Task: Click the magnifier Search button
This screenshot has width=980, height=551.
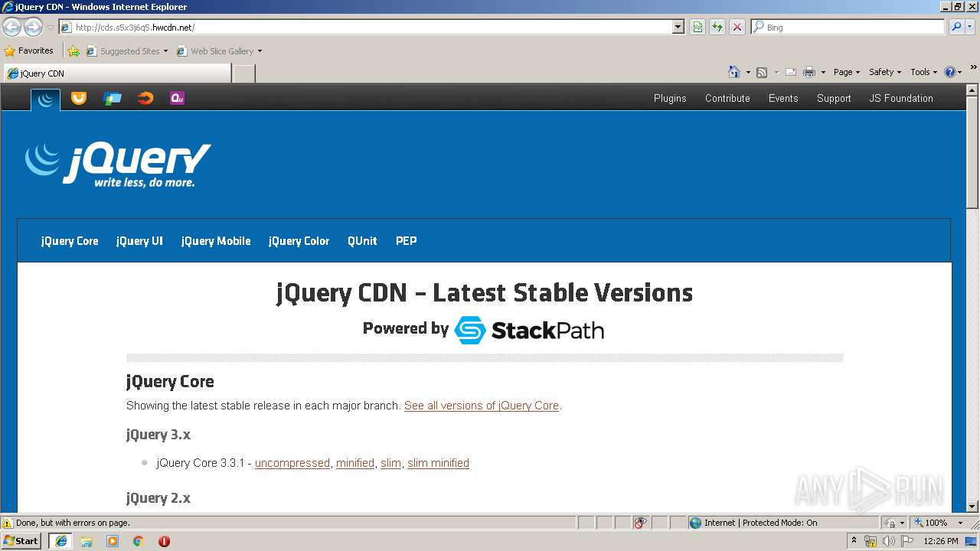Action: [x=955, y=28]
